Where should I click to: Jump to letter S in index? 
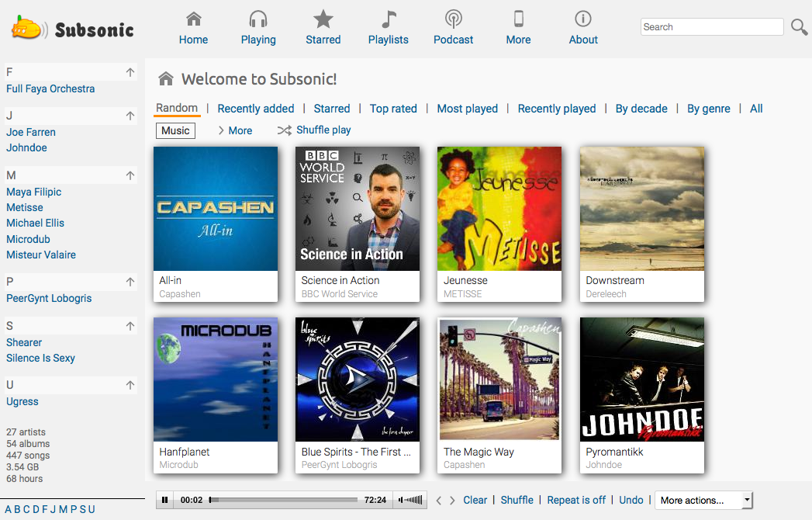point(82,510)
